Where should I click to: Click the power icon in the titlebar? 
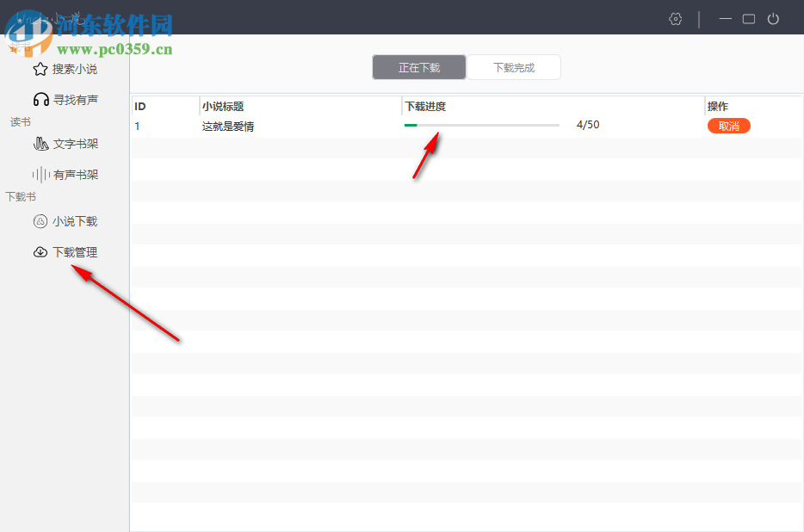[773, 18]
